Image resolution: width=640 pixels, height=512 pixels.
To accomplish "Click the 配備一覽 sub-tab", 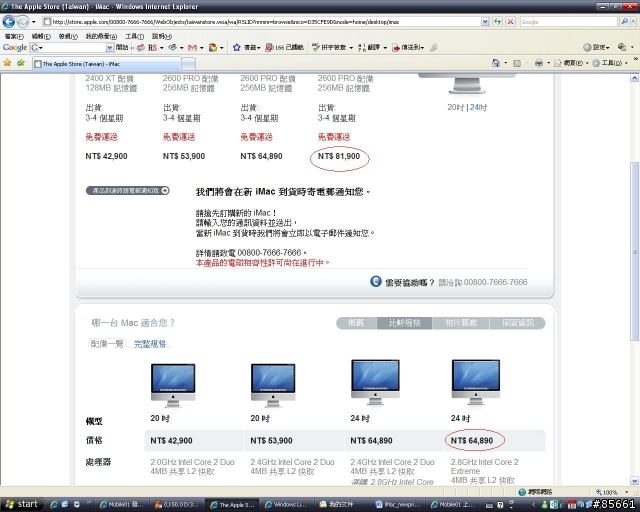I will (x=107, y=344).
